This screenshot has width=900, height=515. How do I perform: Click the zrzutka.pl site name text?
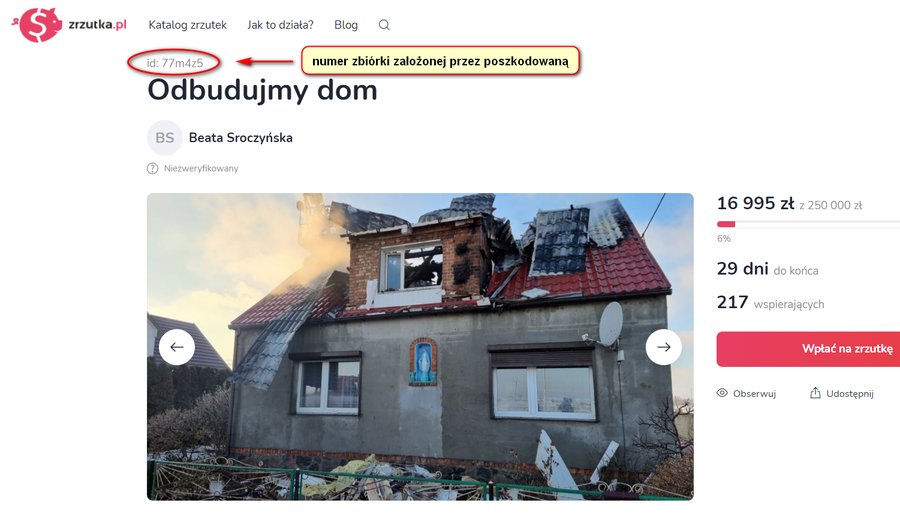[x=98, y=25]
